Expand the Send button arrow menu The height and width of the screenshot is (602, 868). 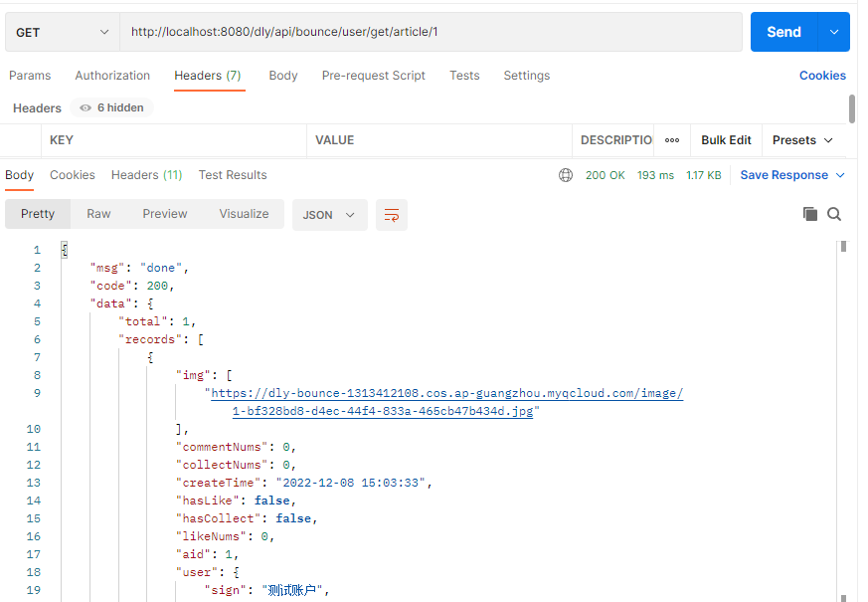point(833,32)
